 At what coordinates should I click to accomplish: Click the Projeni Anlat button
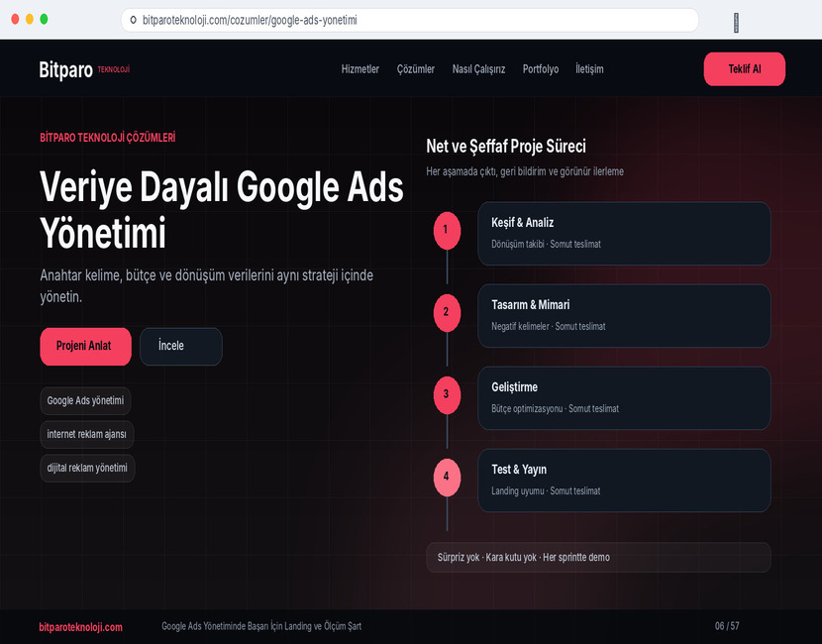[x=85, y=346]
